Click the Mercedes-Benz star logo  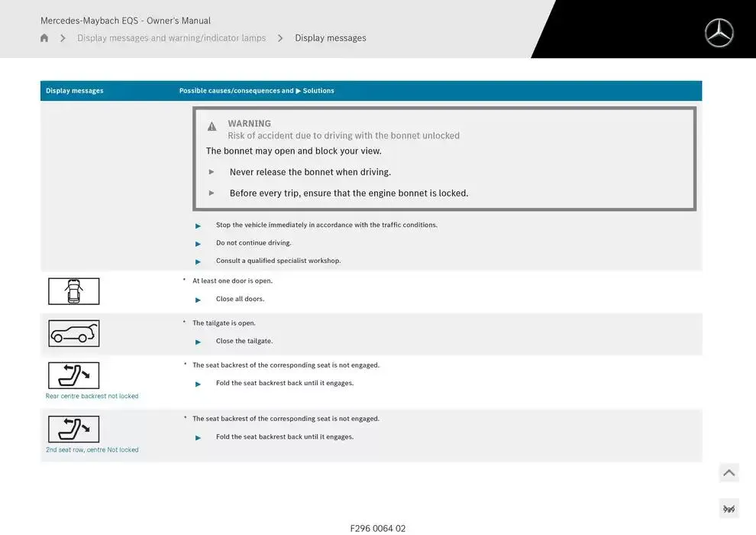click(x=719, y=33)
